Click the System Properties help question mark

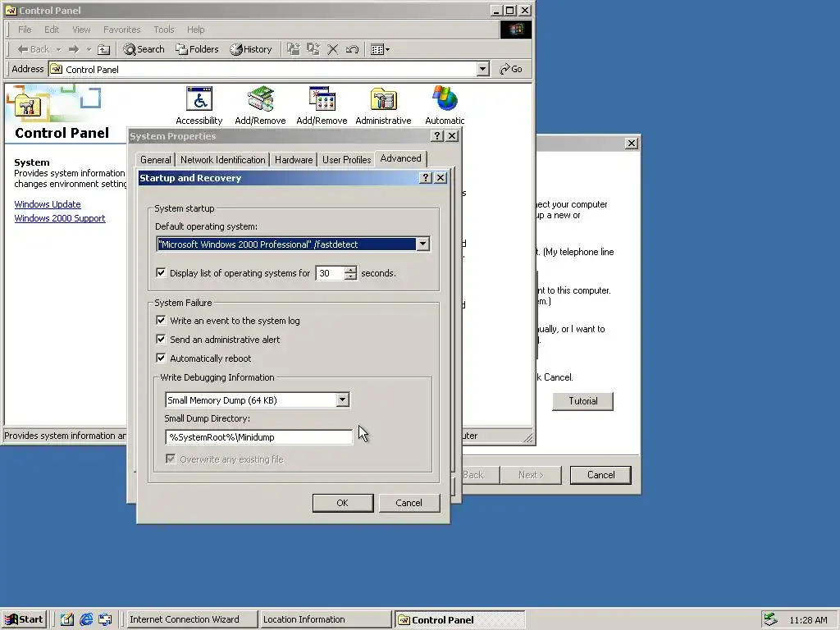[x=437, y=136]
